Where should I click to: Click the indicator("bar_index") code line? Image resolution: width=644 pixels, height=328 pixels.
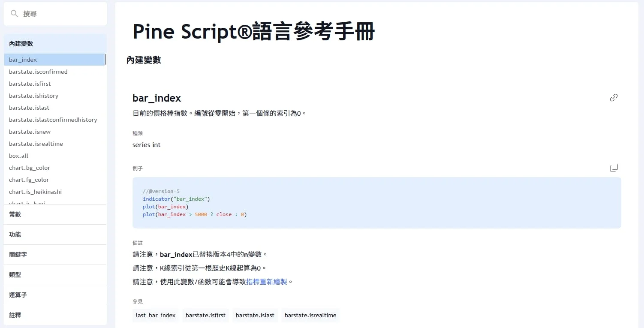(x=176, y=199)
